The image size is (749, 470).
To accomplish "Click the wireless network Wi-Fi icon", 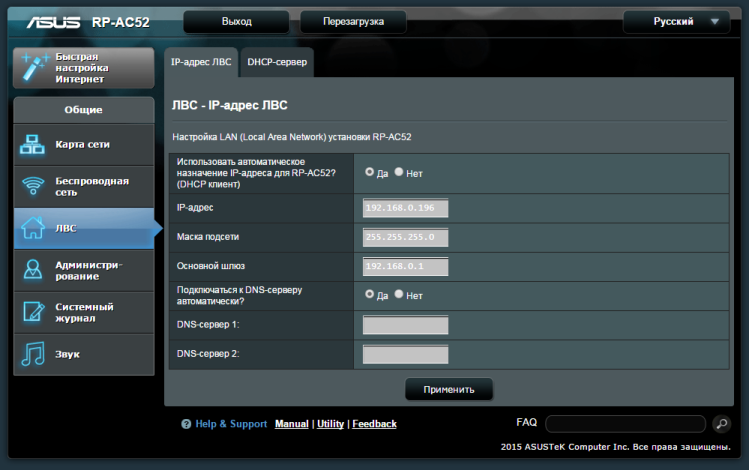I will (33, 186).
